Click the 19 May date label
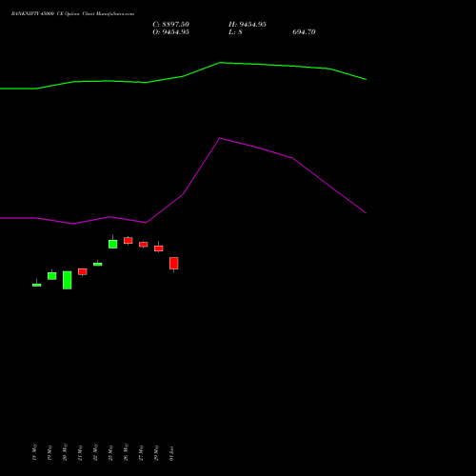Viewport: 476px width, 476px height. (x=50, y=452)
